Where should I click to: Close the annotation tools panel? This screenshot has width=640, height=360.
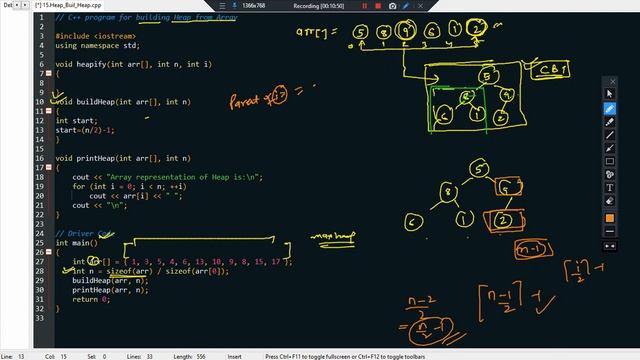click(613, 82)
